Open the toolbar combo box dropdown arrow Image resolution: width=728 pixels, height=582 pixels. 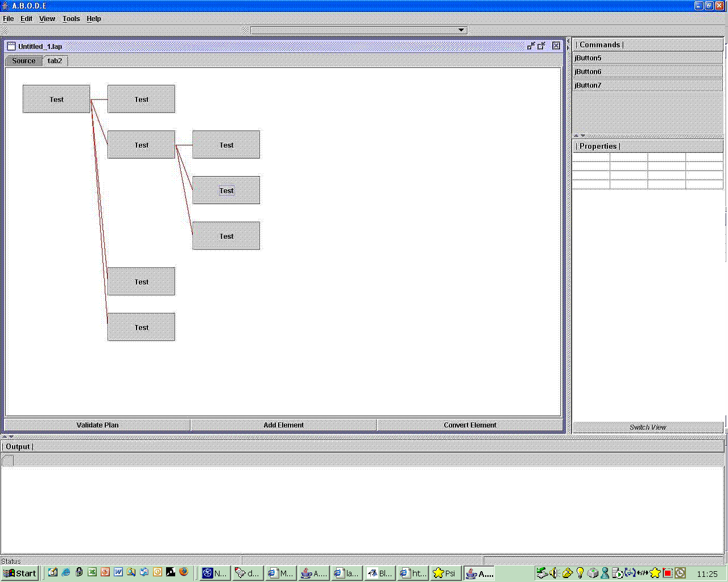click(x=461, y=30)
